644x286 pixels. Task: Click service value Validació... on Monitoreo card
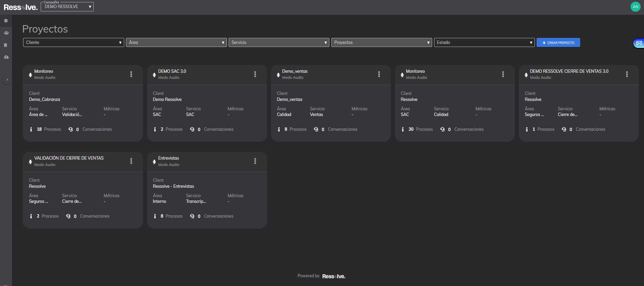point(72,115)
